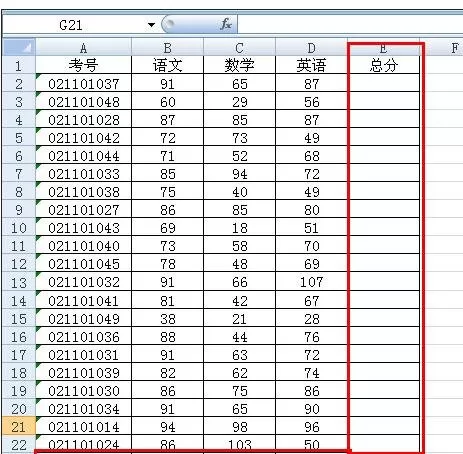
Task: Click the Name Box showing G21
Action: pos(71,25)
